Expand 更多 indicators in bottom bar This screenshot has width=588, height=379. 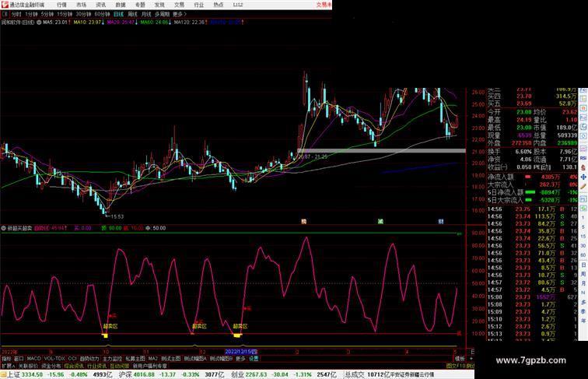coord(240,359)
